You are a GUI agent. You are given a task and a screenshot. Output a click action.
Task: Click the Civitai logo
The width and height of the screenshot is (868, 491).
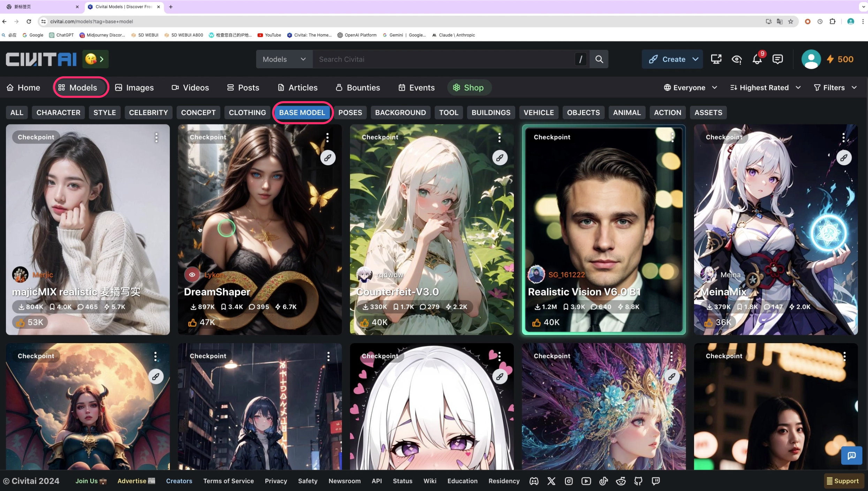pos(41,59)
